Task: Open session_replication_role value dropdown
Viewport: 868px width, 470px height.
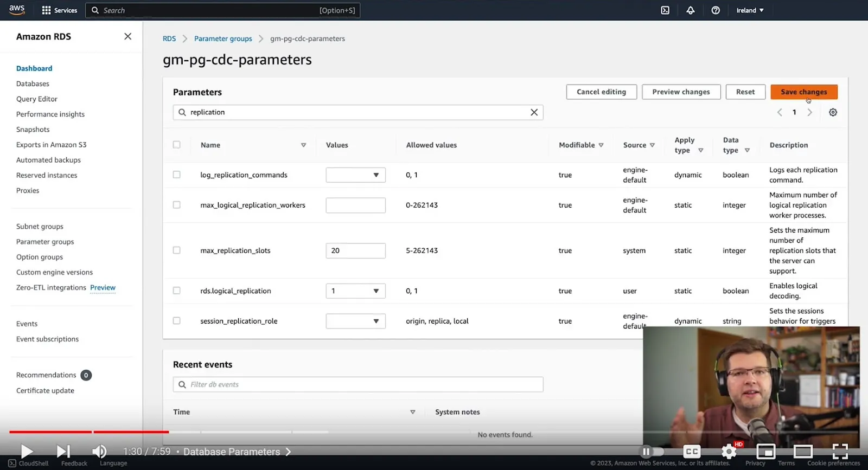Action: pos(355,321)
